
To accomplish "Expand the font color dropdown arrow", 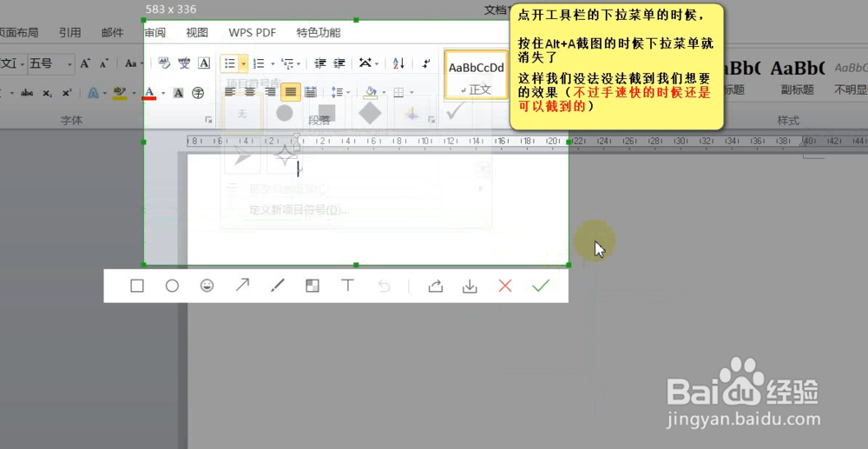I will tap(163, 93).
